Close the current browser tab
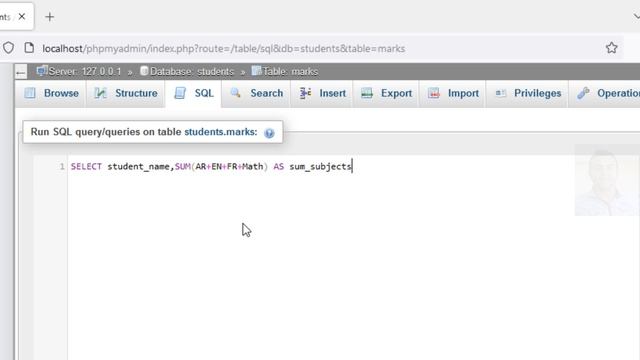 pos(22,17)
